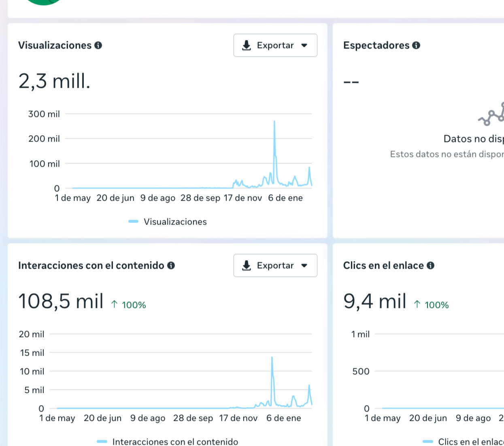504x446 pixels.
Task: Open info tooltip for Interacciones con el contenido
Action: (x=171, y=265)
